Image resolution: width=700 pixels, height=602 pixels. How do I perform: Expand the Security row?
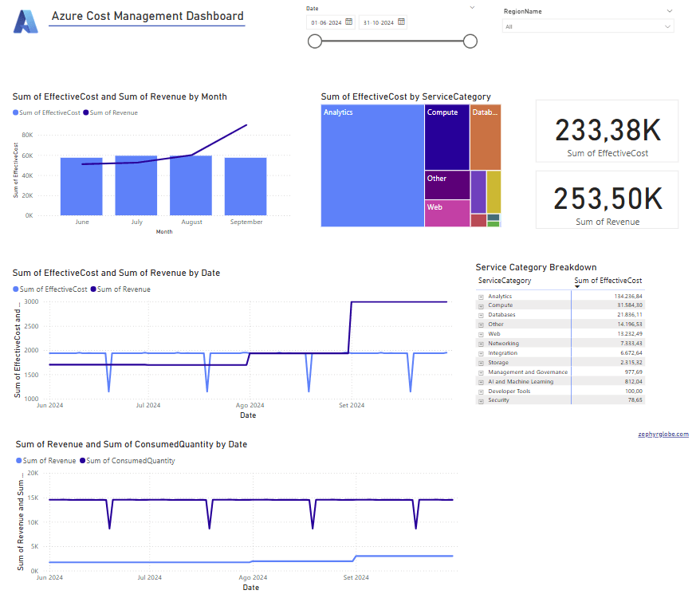481,402
